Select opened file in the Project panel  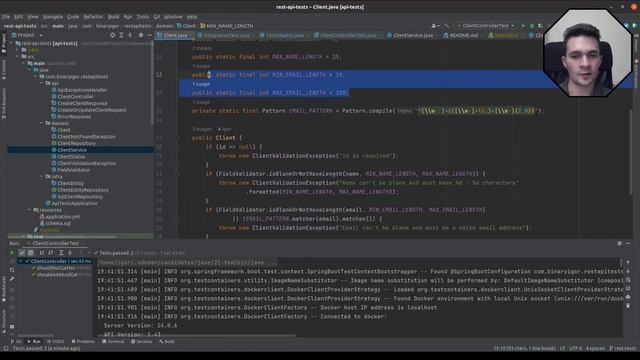(x=113, y=35)
